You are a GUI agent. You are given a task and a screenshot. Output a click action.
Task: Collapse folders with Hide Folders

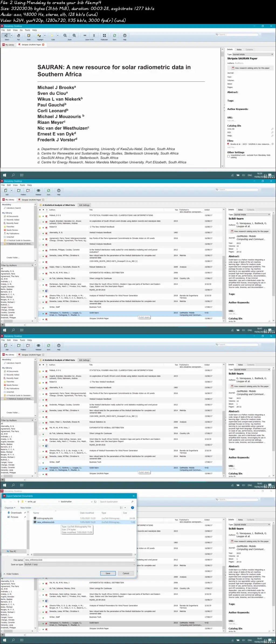(x=11, y=574)
